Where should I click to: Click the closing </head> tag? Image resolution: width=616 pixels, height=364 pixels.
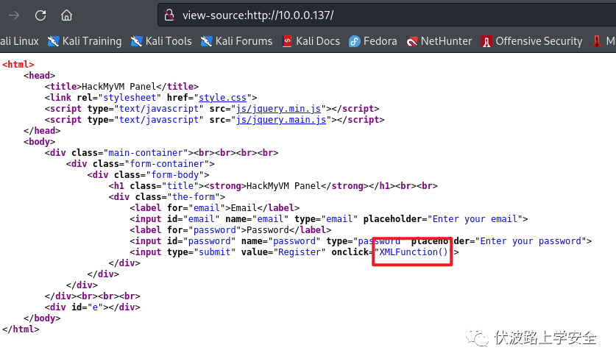click(42, 130)
